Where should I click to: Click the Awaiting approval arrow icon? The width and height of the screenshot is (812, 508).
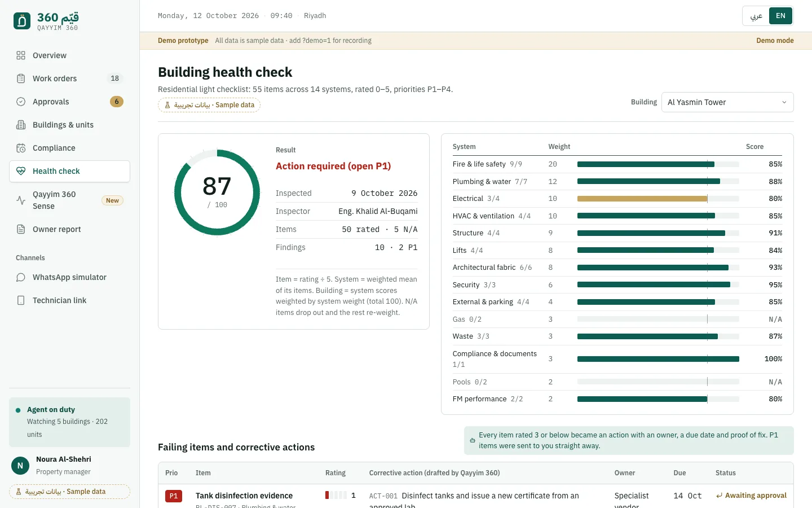(719, 496)
